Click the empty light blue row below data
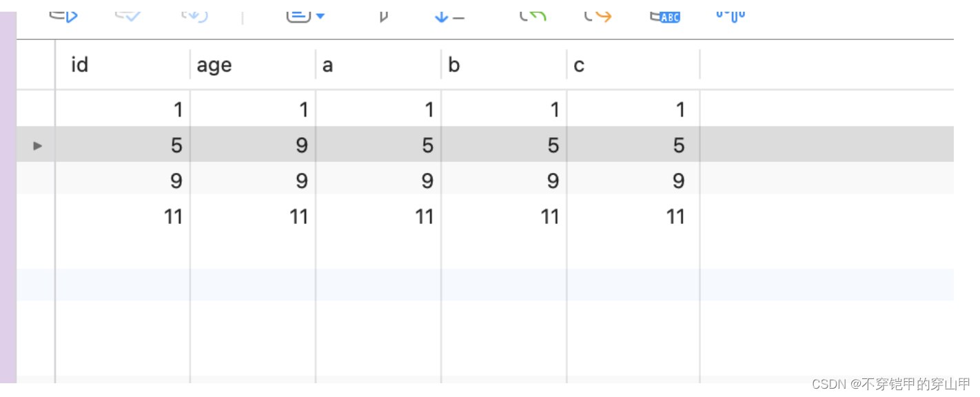The width and height of the screenshot is (980, 397). click(485, 285)
